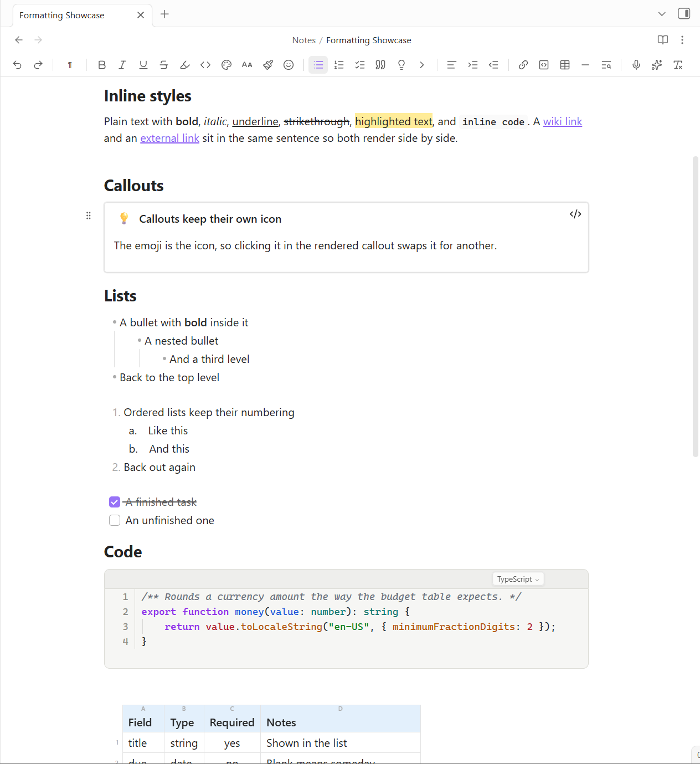700x764 pixels.
Task: Toggle strikethrough formatting
Action: [164, 65]
